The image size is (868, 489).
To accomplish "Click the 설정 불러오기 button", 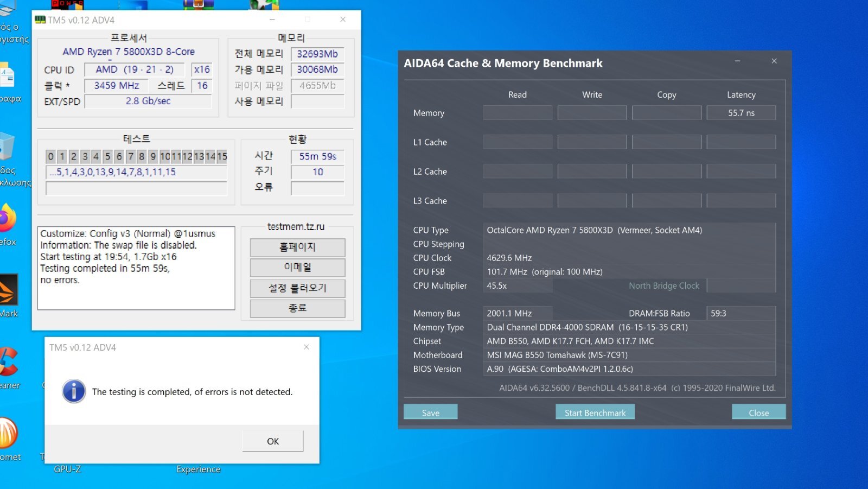I will click(297, 288).
